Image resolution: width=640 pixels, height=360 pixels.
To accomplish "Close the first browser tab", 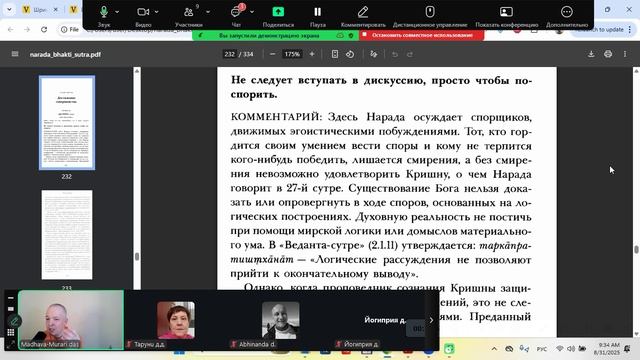I will 56,9.
